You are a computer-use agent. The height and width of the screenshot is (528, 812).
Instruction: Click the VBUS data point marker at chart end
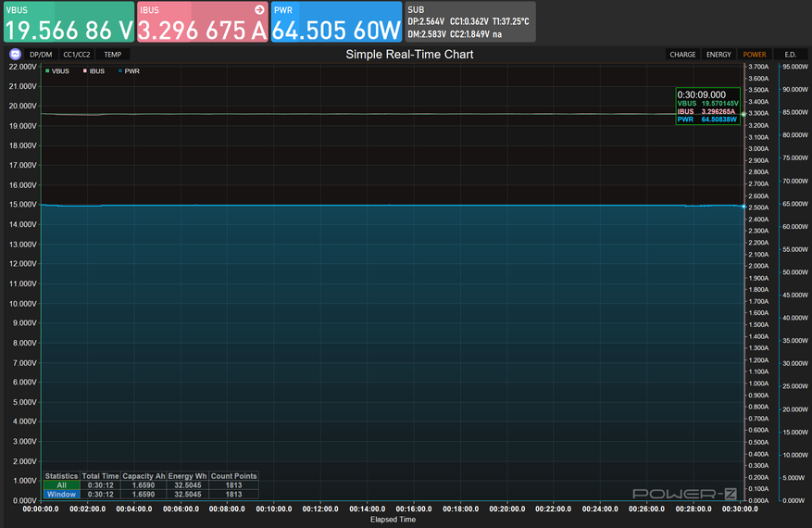click(743, 114)
